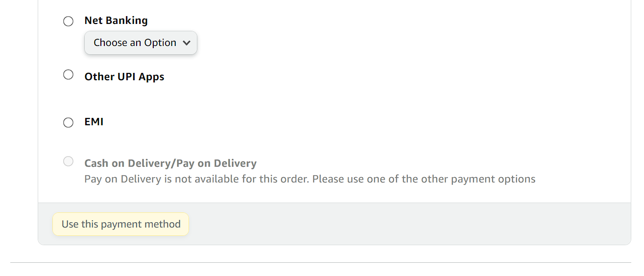This screenshot has height=276, width=644.
Task: Click empty area right of EMI option
Action: [343, 122]
